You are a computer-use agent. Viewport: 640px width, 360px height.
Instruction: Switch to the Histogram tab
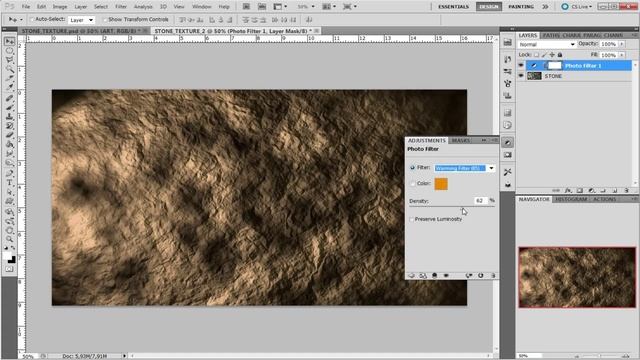point(571,199)
